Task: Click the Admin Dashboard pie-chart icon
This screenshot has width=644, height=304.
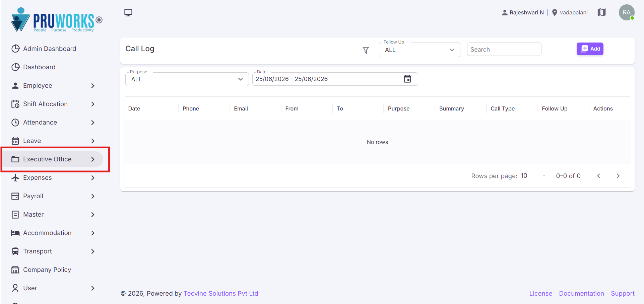Action: (15, 49)
